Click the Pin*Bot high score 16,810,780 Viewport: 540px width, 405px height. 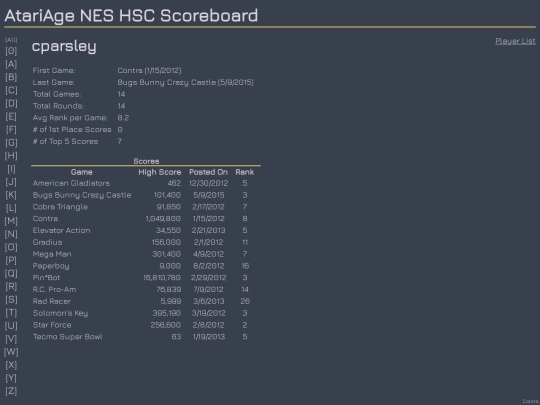coord(162,278)
